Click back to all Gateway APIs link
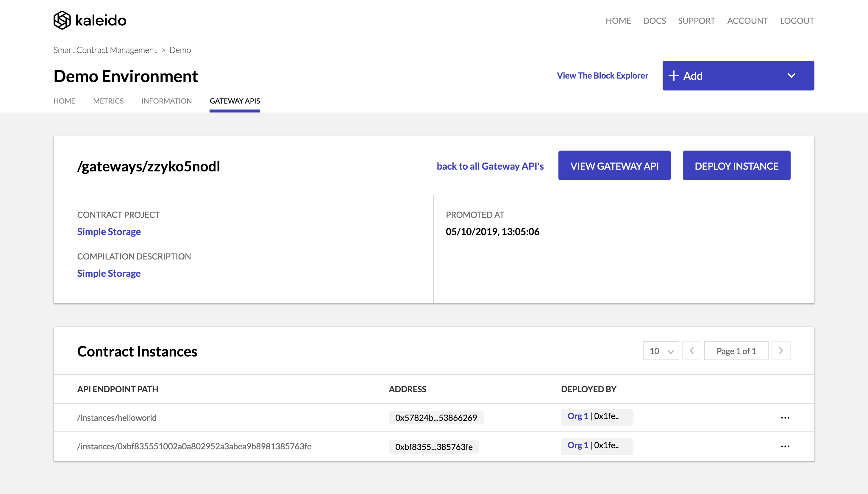868x494 pixels. 489,165
